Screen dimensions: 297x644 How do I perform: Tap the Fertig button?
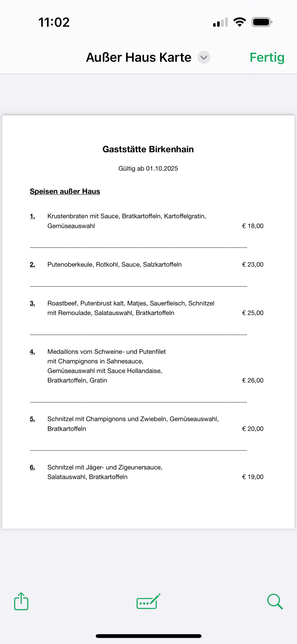click(x=267, y=57)
